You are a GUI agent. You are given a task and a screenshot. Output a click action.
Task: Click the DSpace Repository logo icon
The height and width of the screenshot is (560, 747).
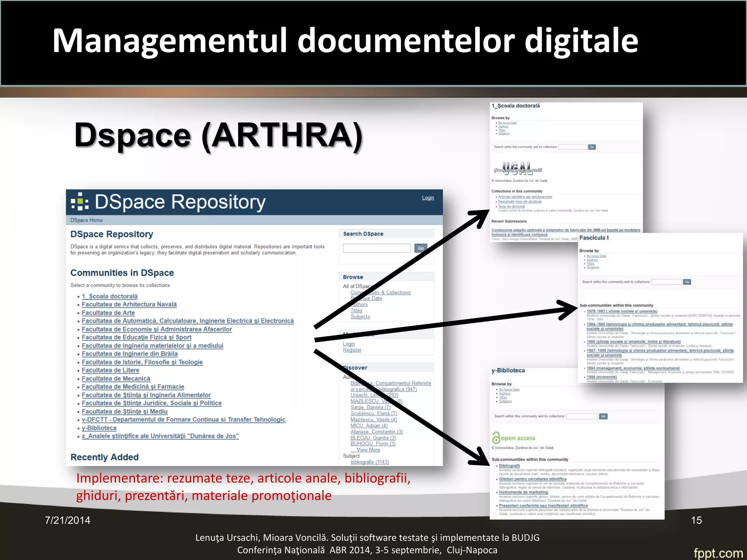coord(80,202)
